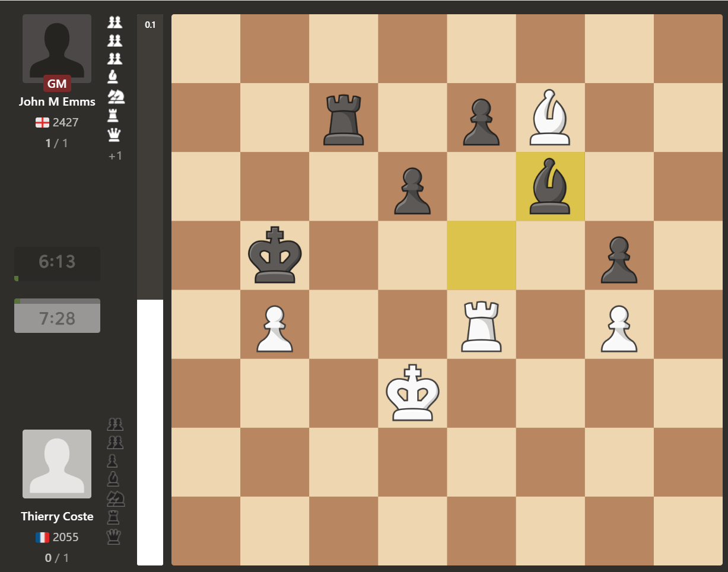Screen dimensions: 728x572
Task: Select the white rook piece
Action: tap(481, 326)
